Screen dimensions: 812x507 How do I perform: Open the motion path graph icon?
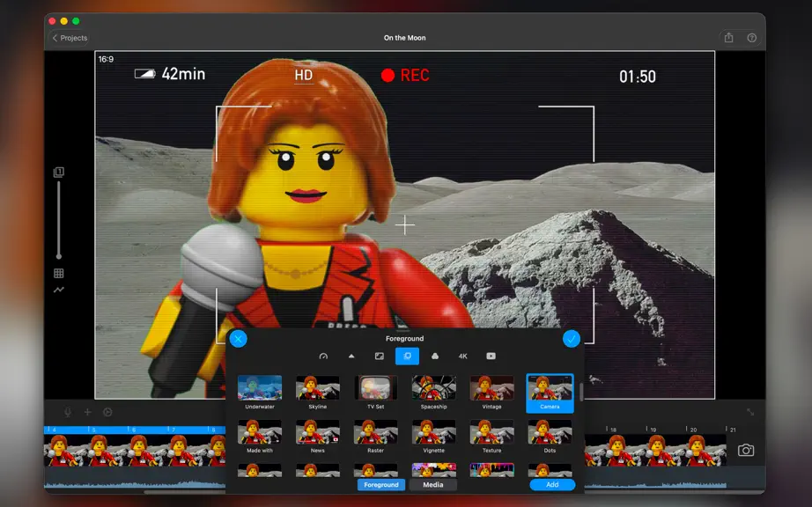click(58, 290)
